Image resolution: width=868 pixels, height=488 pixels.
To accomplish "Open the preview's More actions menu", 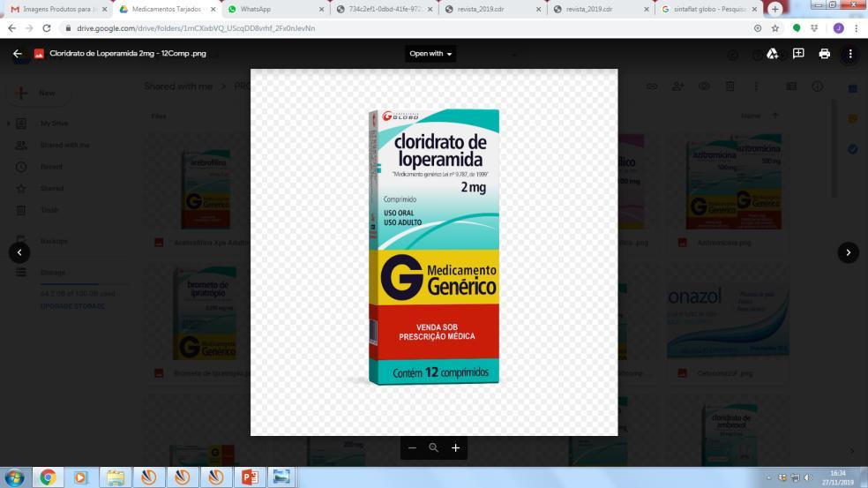I will [850, 54].
